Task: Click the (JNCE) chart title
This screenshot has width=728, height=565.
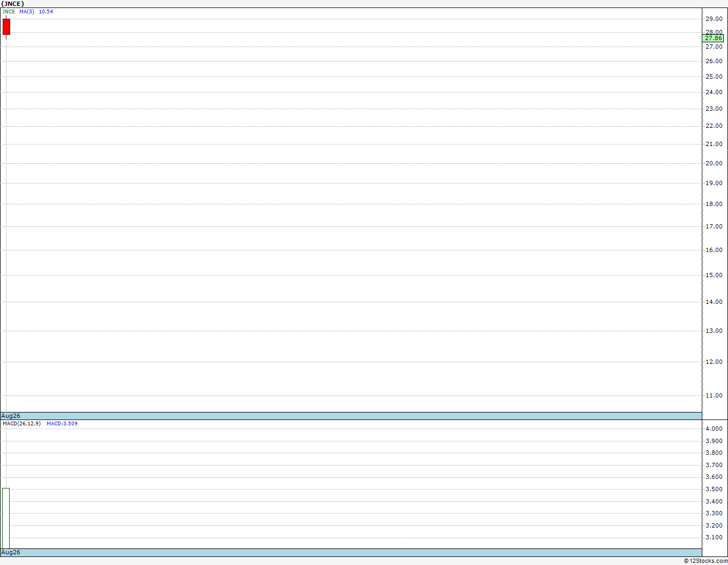Action: click(13, 4)
